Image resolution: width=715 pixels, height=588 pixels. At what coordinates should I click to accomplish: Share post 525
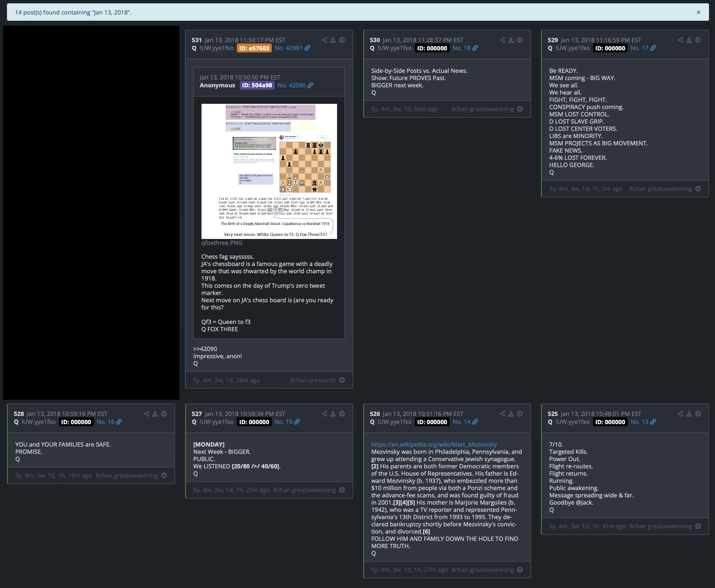tap(680, 414)
